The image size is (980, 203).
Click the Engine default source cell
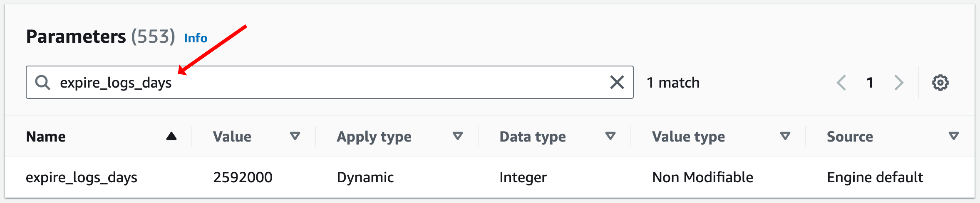click(x=875, y=177)
